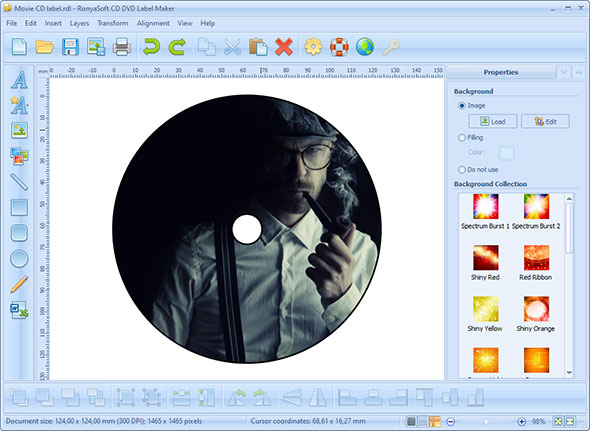590x431 pixels.
Task: Toggle the dark grid view button in the status bar
Action: pos(412,421)
